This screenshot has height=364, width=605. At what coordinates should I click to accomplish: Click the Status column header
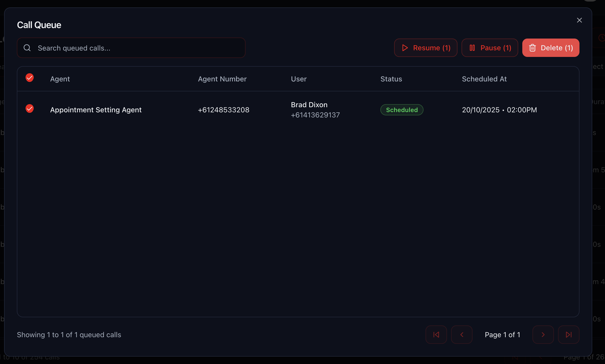coord(391,79)
